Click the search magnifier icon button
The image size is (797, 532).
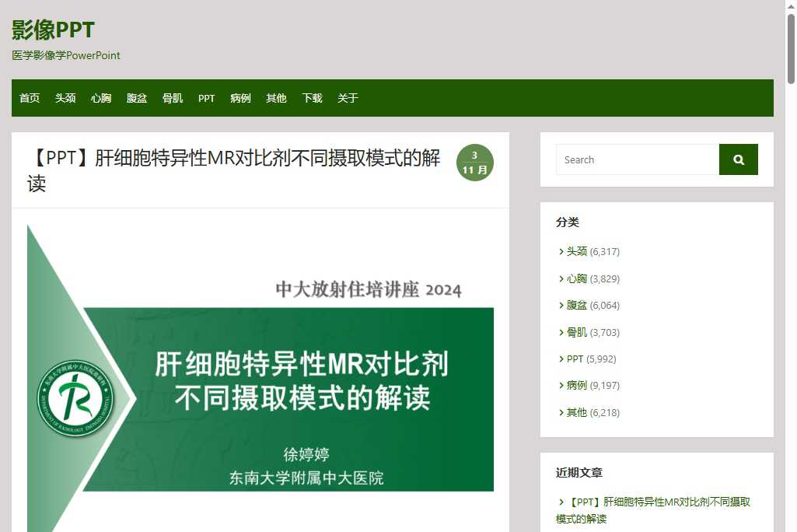[x=738, y=159]
